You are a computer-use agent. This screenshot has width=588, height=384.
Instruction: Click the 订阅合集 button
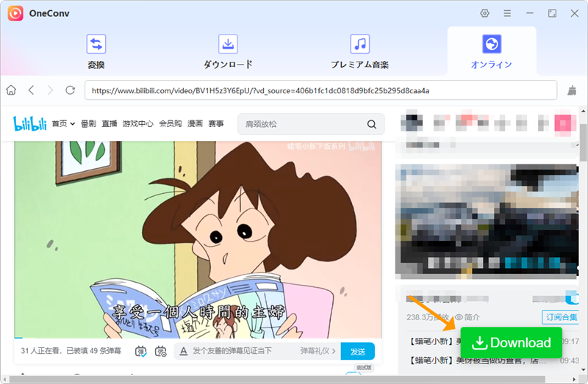560,317
